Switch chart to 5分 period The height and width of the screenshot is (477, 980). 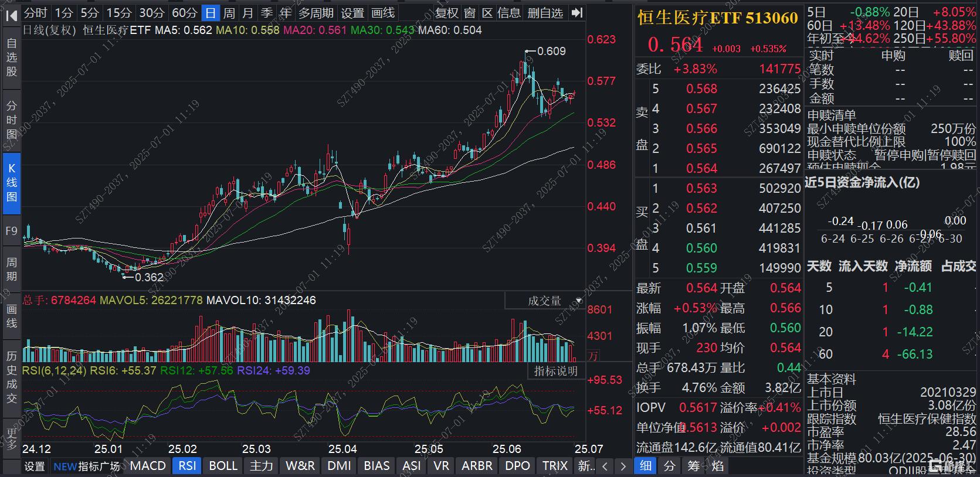tap(90, 13)
